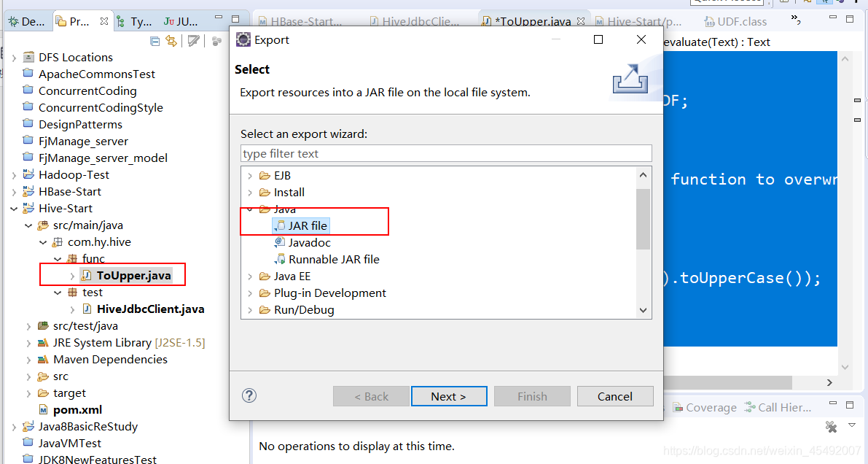Select Javadoc export wizard
The height and width of the screenshot is (464, 868).
click(302, 242)
